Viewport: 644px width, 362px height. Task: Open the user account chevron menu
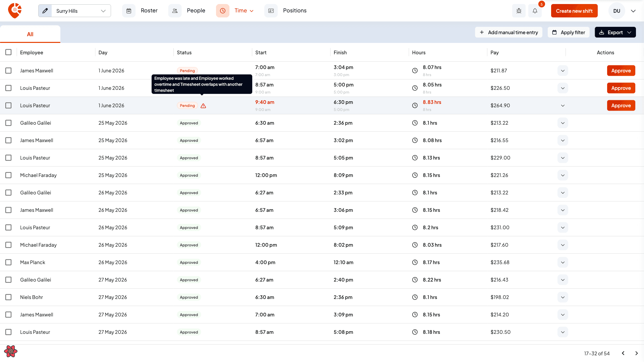point(633,11)
